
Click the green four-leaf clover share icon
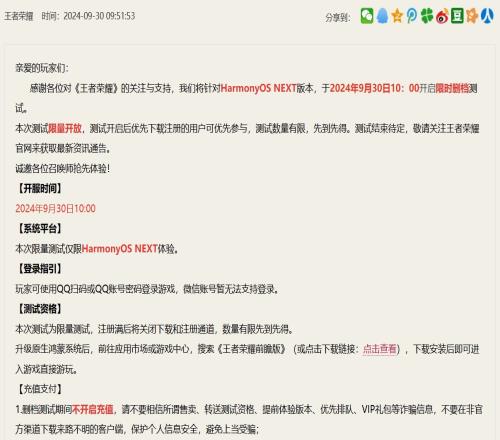coord(427,16)
